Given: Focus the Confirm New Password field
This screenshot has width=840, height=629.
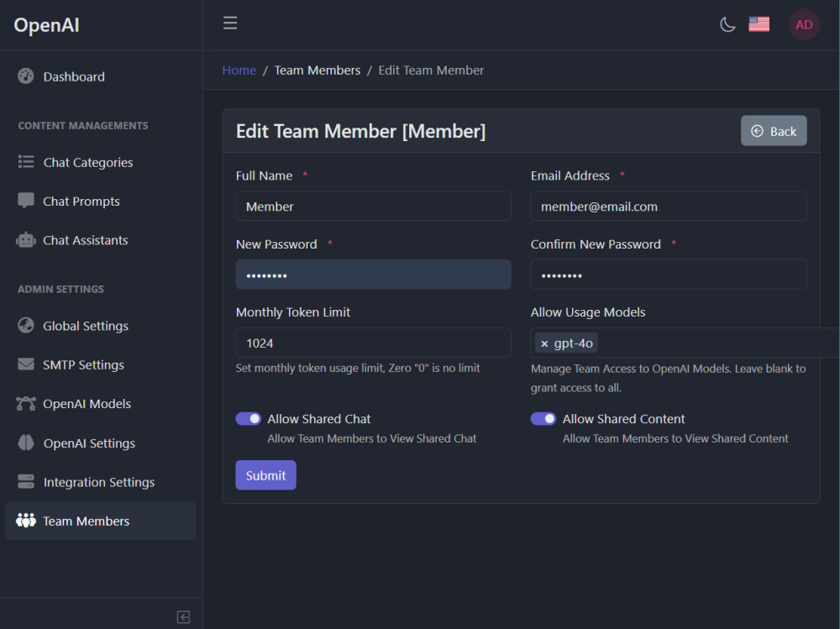Looking at the screenshot, I should pyautogui.click(x=669, y=275).
